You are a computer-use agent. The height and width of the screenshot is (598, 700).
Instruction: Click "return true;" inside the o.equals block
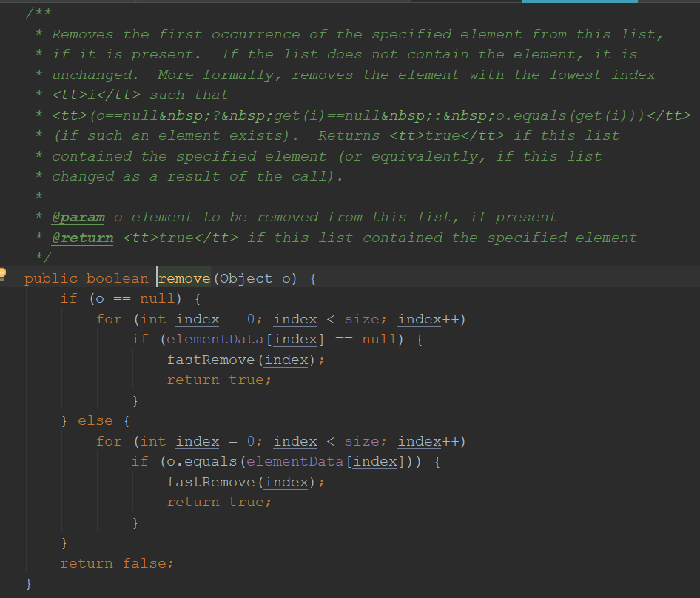[x=219, y=503]
